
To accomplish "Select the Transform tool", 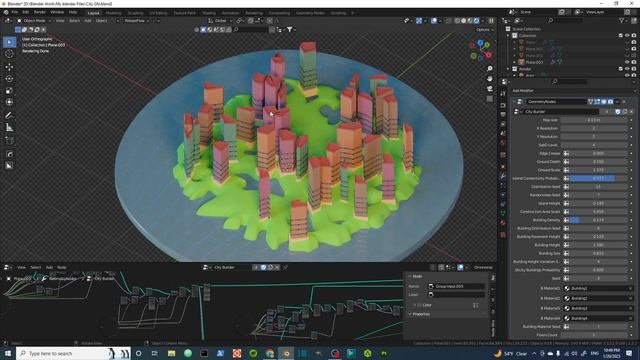I will [9, 102].
